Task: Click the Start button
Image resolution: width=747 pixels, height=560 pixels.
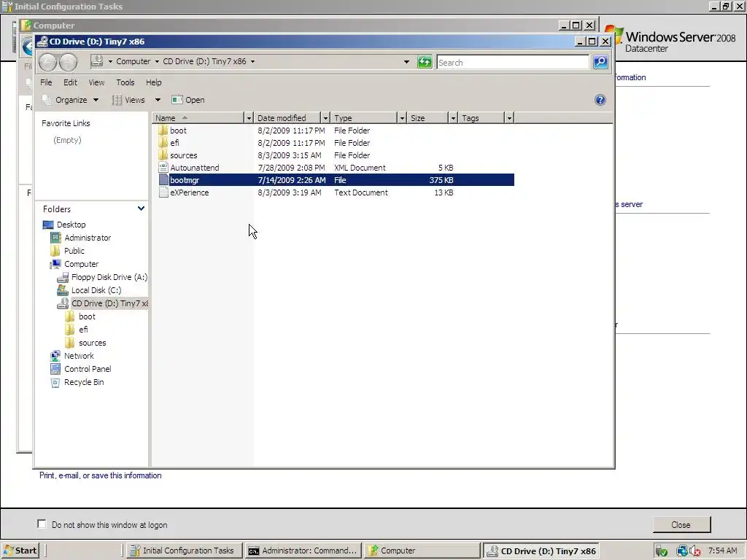Action: [20, 551]
